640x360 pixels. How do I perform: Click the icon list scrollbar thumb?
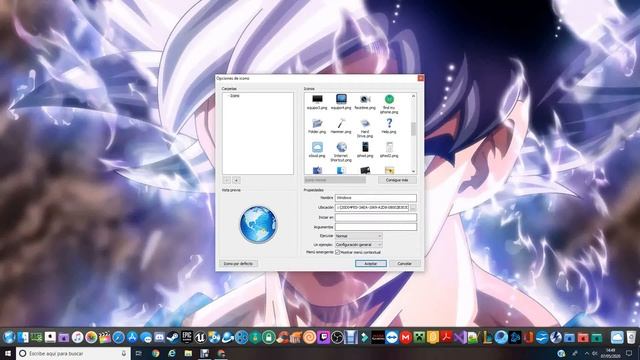click(x=413, y=129)
